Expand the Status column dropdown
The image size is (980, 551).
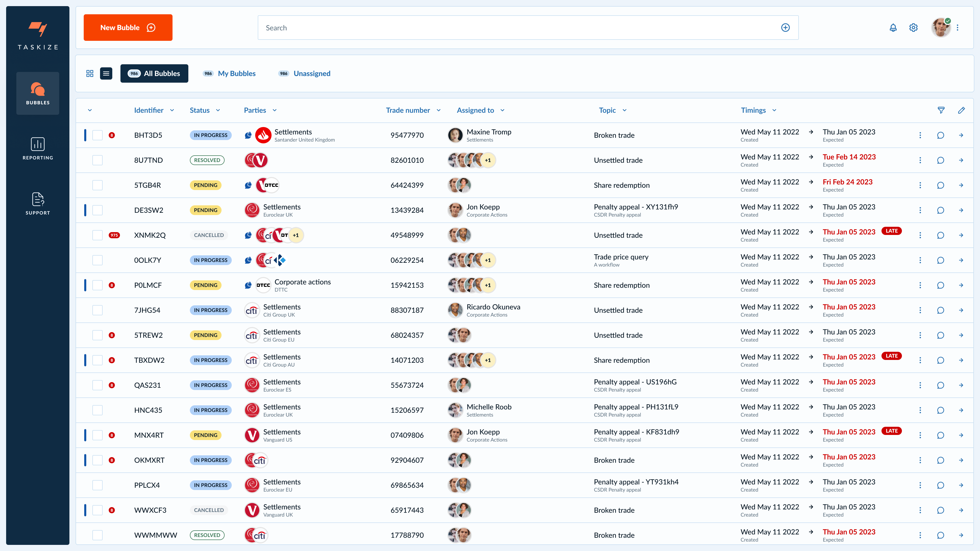[218, 110]
